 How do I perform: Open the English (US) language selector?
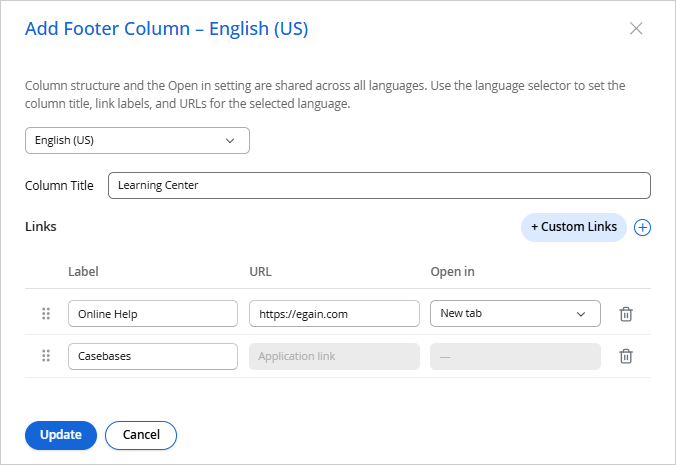(137, 140)
